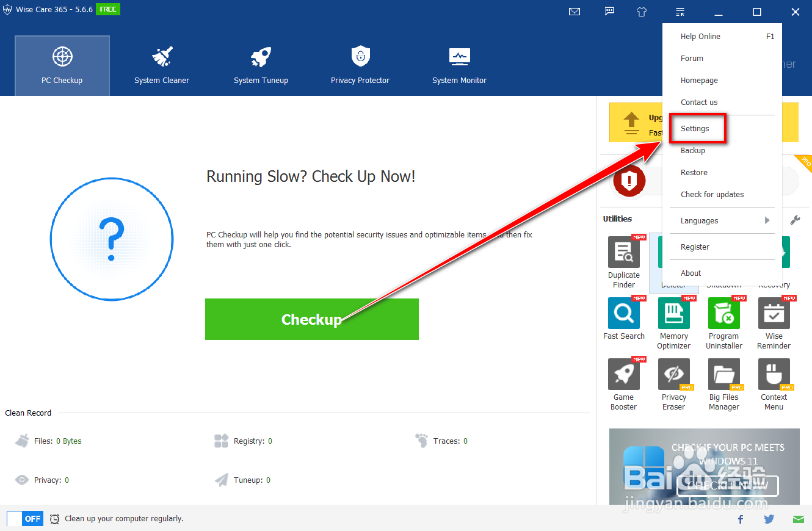Launch Privacy Eraser utility
Viewport: 812px width, 531px height.
(674, 385)
